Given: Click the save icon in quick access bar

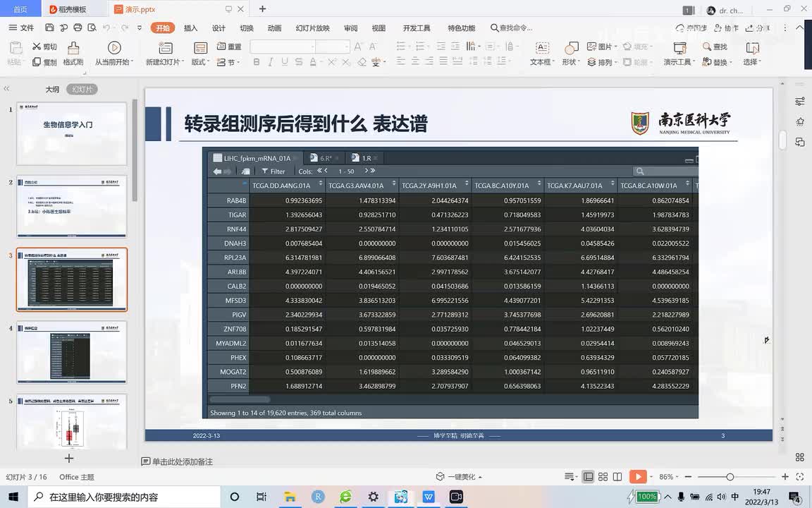Looking at the screenshot, I should click(x=50, y=28).
